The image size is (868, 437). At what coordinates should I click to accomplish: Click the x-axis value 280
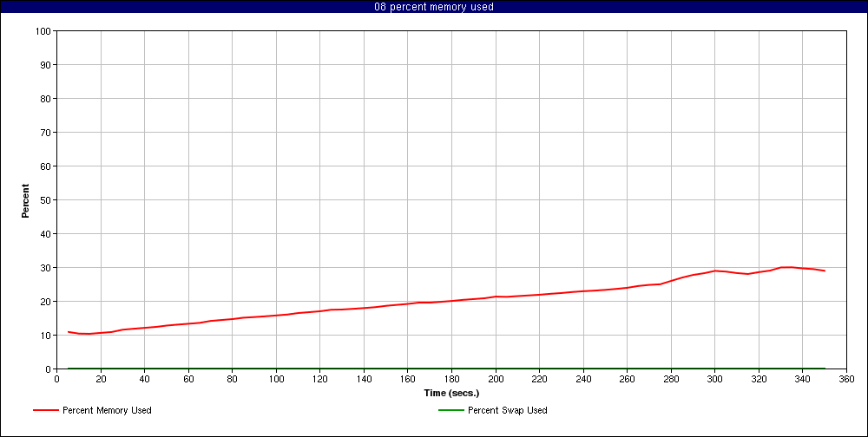(672, 379)
